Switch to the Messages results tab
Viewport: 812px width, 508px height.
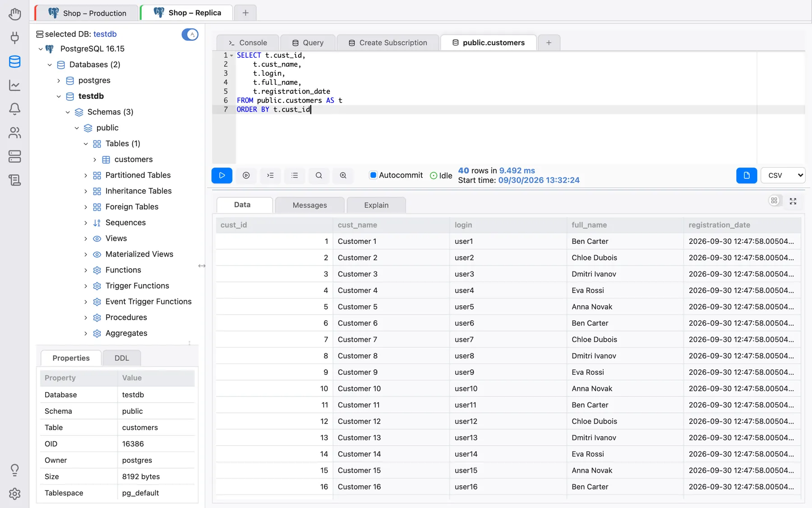point(309,205)
